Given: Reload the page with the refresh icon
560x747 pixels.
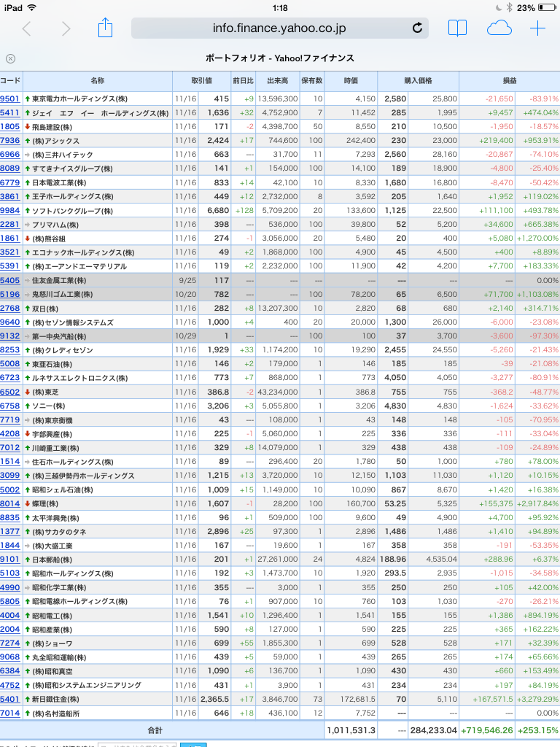Looking at the screenshot, I should coord(417,28).
